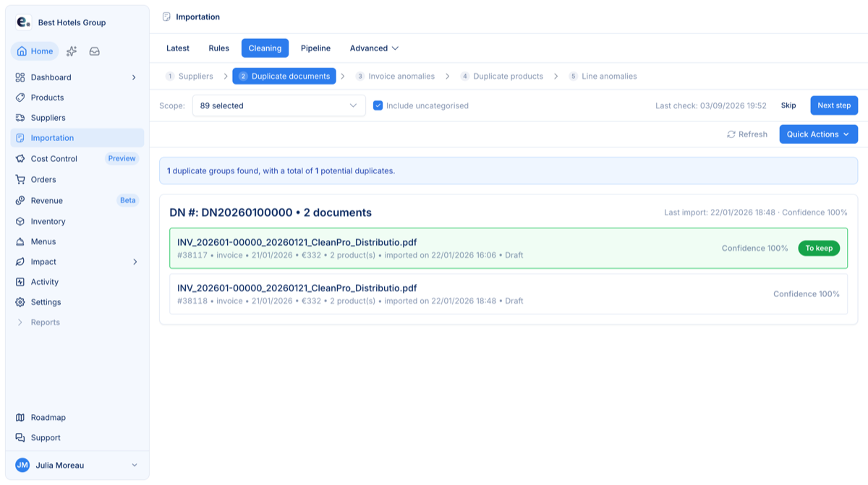Open Inventory in the sidebar
Screen dimensions: 868x485
coord(77,221)
